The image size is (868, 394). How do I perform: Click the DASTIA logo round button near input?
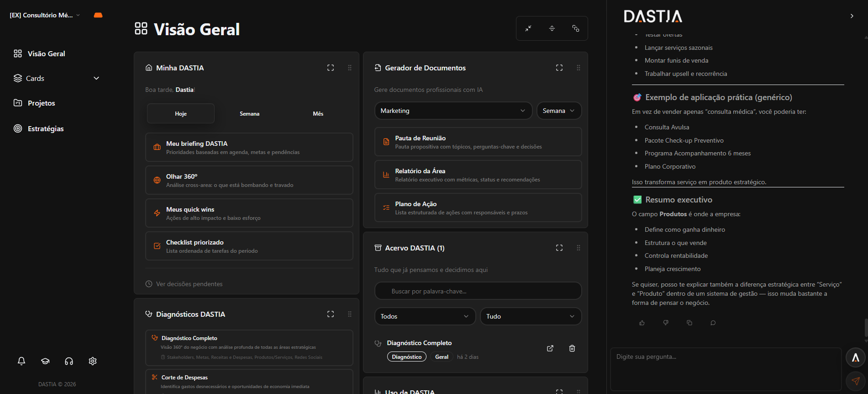click(856, 358)
